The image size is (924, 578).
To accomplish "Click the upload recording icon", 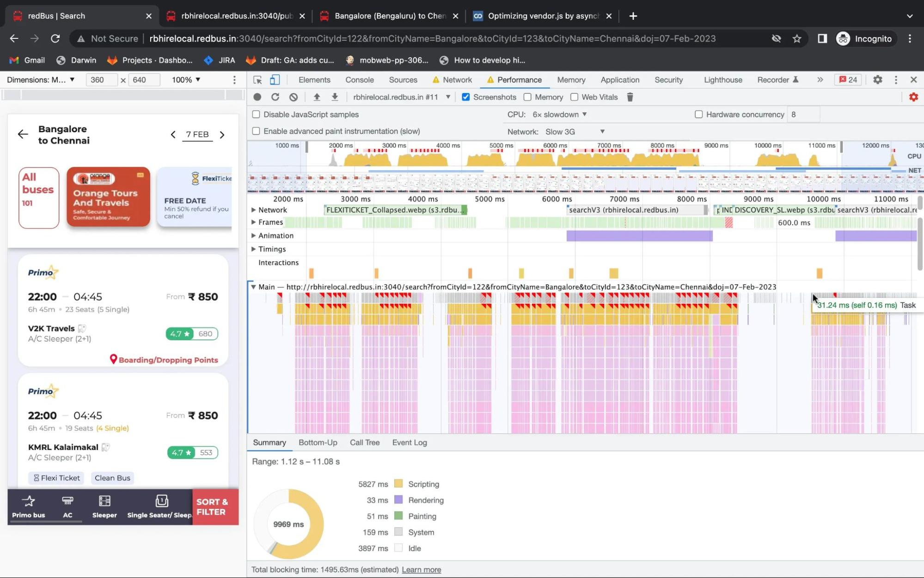I will (x=316, y=97).
